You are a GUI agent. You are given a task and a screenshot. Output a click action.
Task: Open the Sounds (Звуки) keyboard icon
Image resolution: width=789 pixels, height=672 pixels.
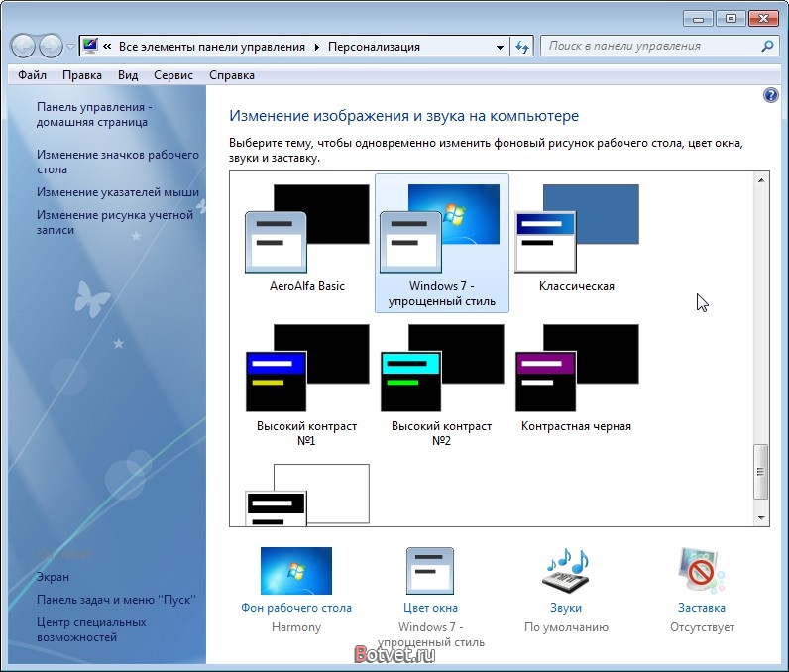click(566, 571)
